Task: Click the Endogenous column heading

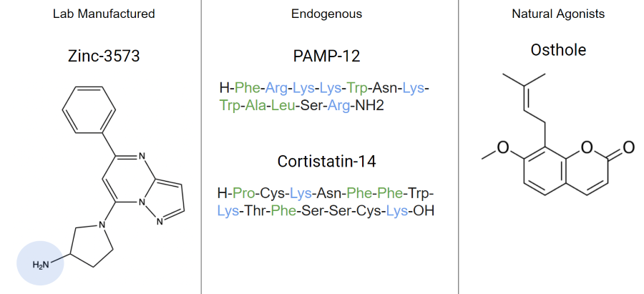Action: pyautogui.click(x=326, y=14)
